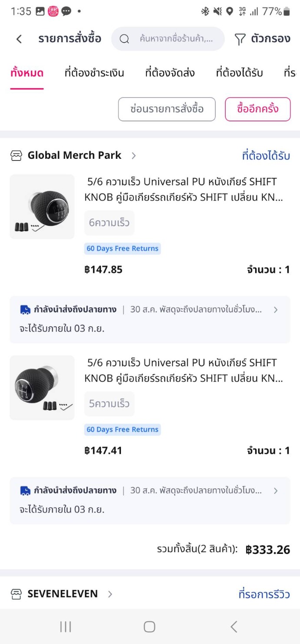Expand second shipment tracking details arrow
The image size is (300, 644).
coord(276,491)
